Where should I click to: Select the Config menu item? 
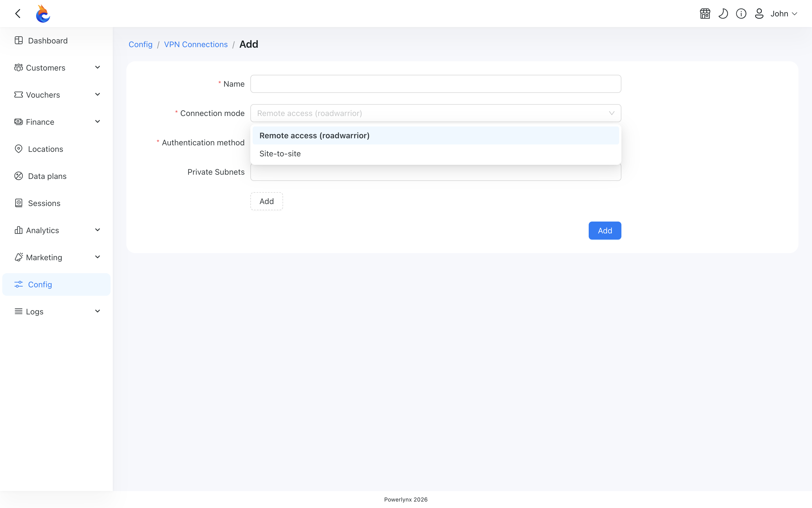pyautogui.click(x=56, y=284)
